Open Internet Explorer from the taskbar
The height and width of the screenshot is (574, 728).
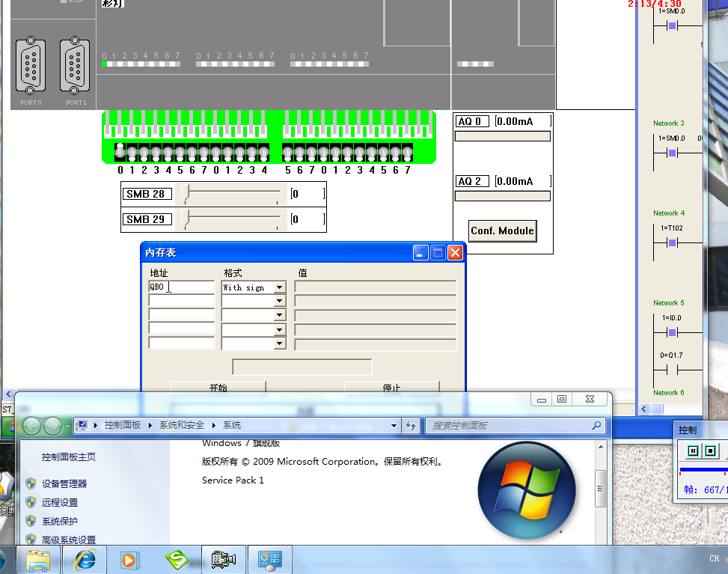click(x=84, y=559)
